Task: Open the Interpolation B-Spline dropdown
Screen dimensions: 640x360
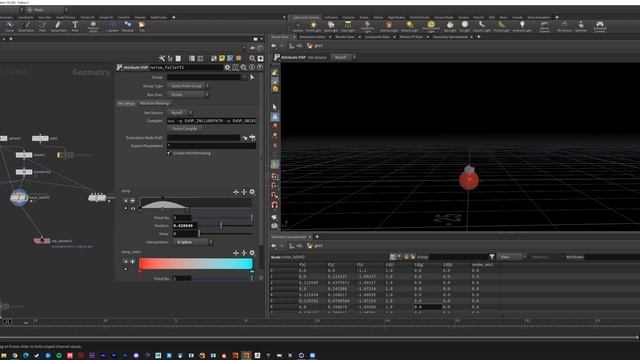Action: [x=193, y=242]
